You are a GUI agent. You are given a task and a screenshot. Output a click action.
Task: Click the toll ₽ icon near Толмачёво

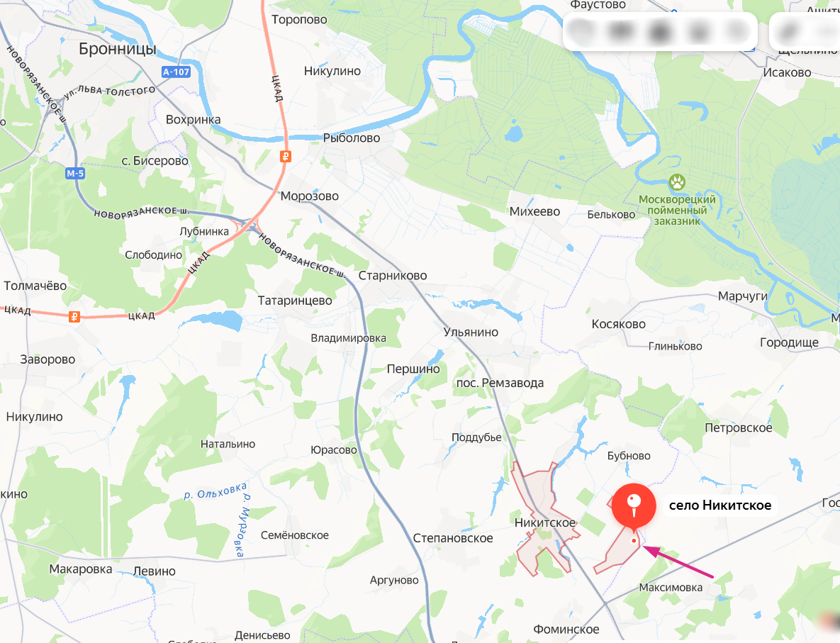[74, 317]
